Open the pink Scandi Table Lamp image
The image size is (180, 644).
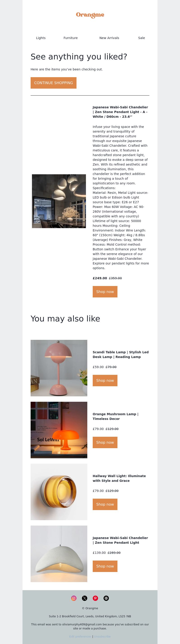(59, 368)
